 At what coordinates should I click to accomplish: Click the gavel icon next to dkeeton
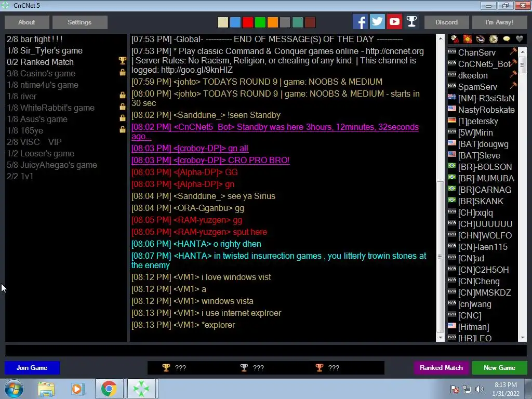[513, 74]
